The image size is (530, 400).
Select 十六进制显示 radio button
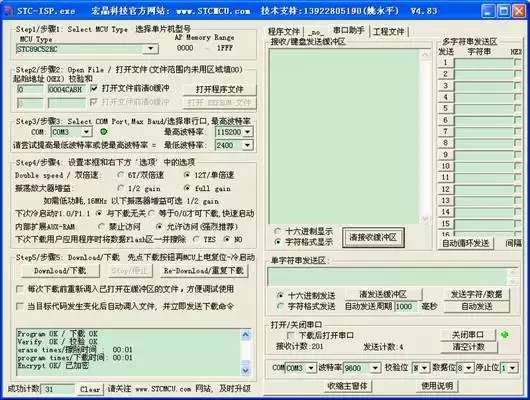(278, 231)
